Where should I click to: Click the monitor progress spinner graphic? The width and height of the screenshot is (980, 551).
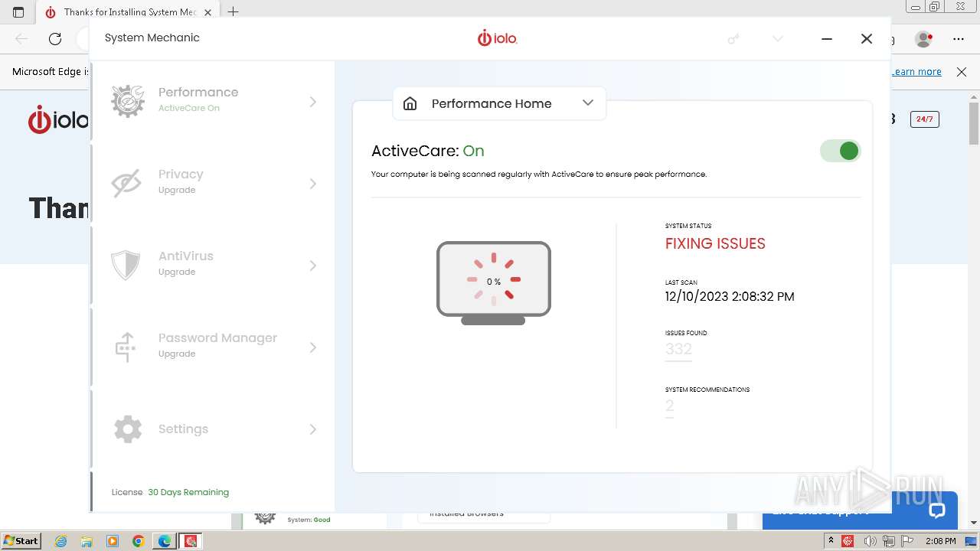494,282
